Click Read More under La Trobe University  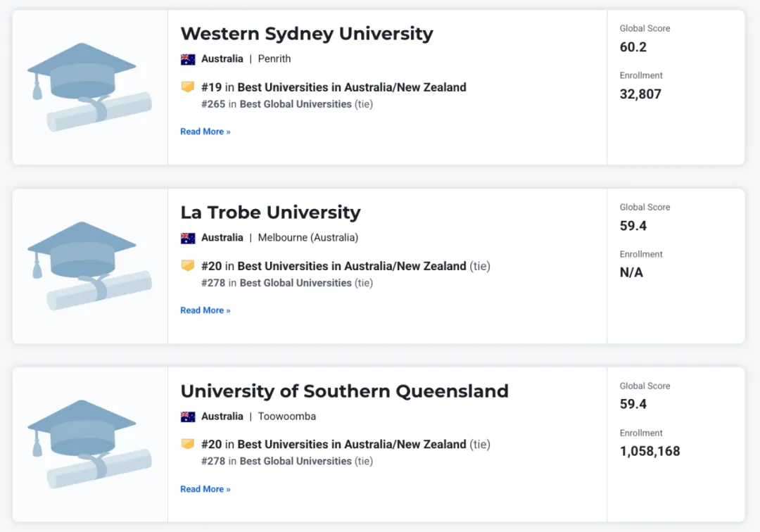[x=205, y=310]
